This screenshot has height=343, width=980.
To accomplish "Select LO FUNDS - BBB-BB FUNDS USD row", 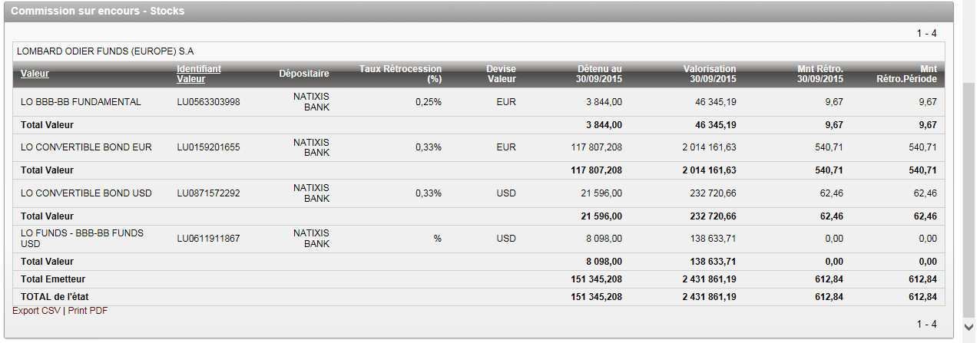I will pyautogui.click(x=82, y=238).
